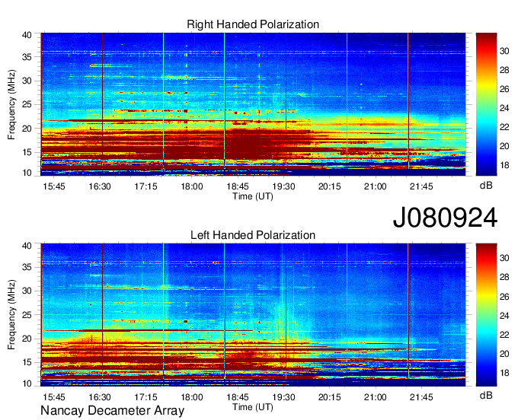
Task: Click the 25 MHz tick on the Right Handed plot
Action: click(27, 104)
